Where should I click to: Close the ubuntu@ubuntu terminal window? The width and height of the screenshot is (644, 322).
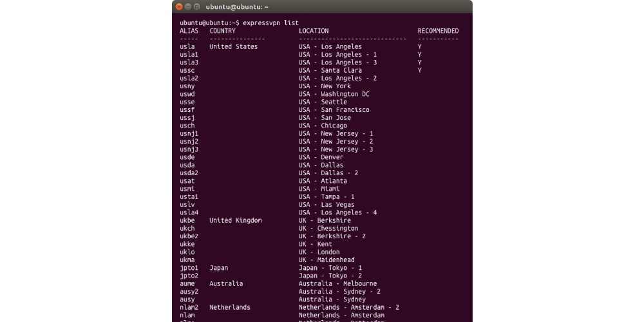178,6
